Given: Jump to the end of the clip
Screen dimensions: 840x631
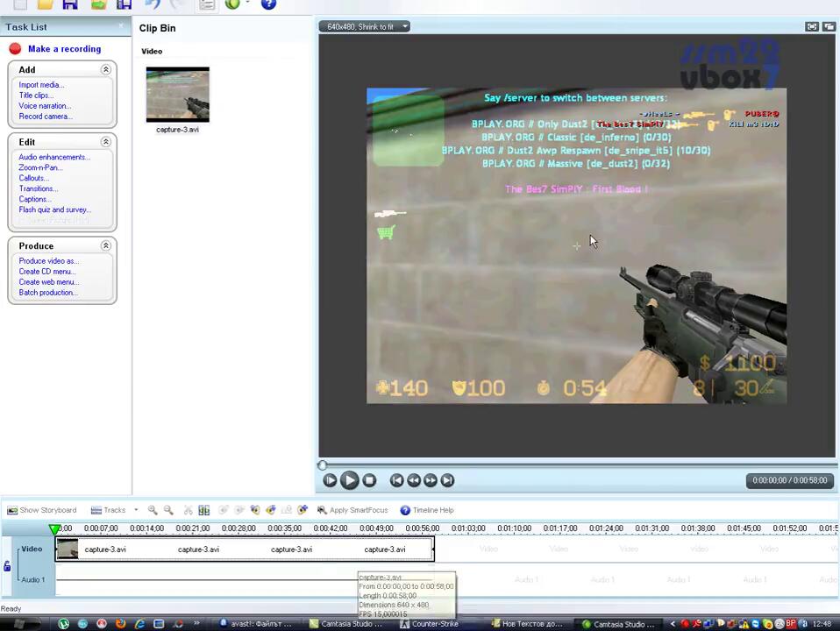Looking at the screenshot, I should coord(447,480).
